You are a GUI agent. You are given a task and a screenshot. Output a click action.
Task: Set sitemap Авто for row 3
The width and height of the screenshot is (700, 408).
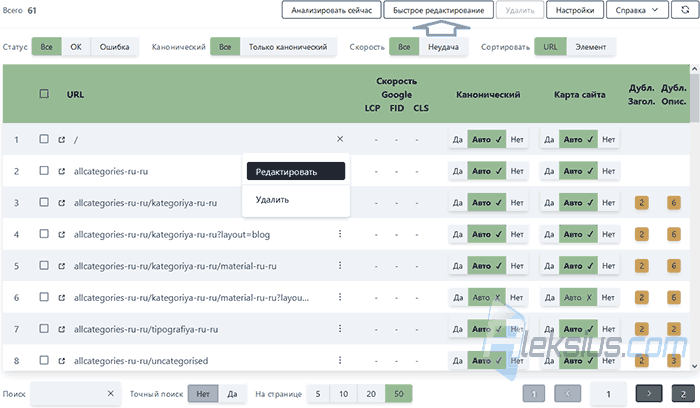pyautogui.click(x=578, y=203)
